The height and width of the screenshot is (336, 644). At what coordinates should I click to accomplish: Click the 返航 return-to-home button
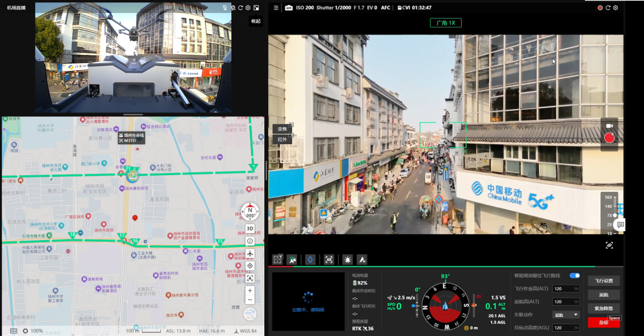(x=603, y=294)
